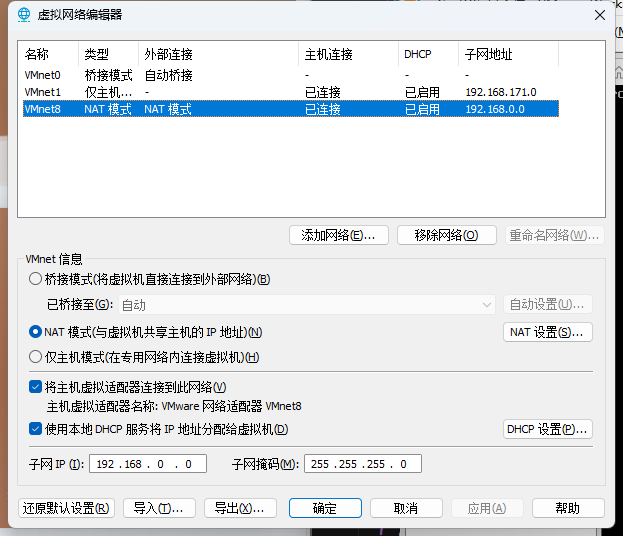The width and height of the screenshot is (623, 536).
Task: Click the 子网 IP input field
Action: pyautogui.click(x=149, y=464)
